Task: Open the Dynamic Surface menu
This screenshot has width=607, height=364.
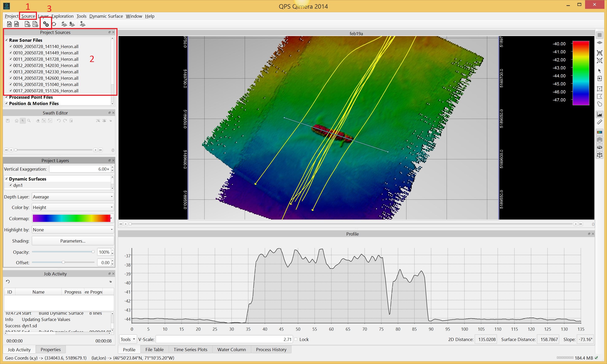Action: [x=106, y=16]
